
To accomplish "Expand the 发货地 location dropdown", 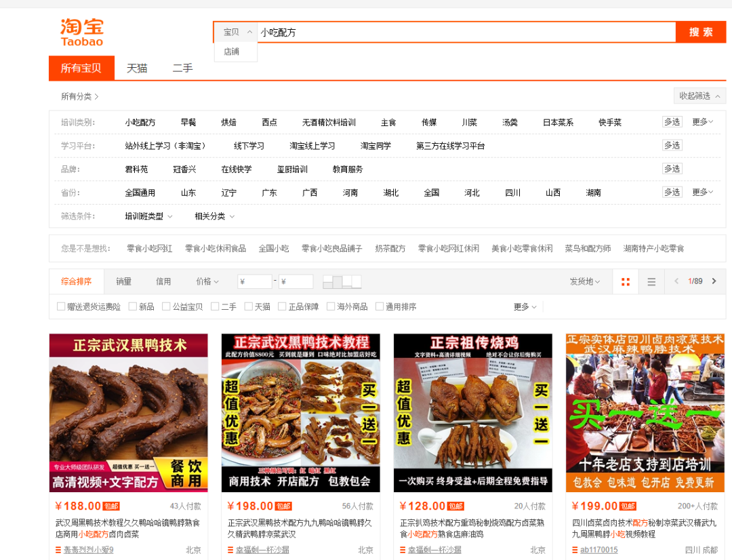I will click(584, 281).
